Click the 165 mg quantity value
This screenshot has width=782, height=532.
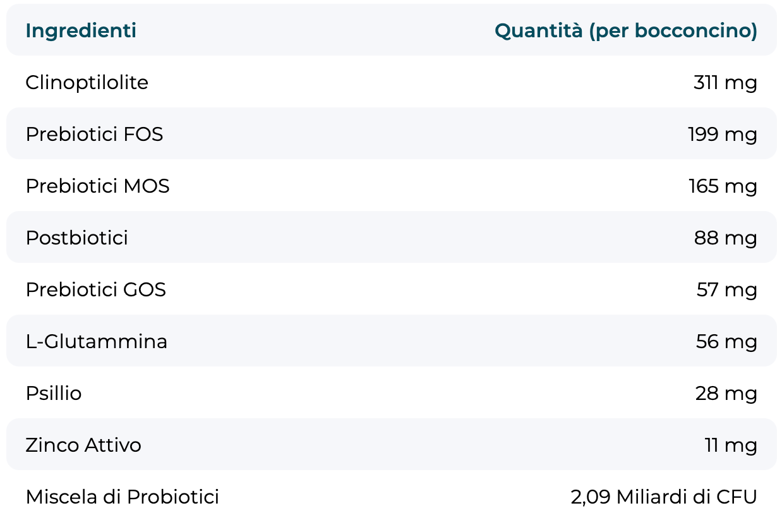coord(723,186)
